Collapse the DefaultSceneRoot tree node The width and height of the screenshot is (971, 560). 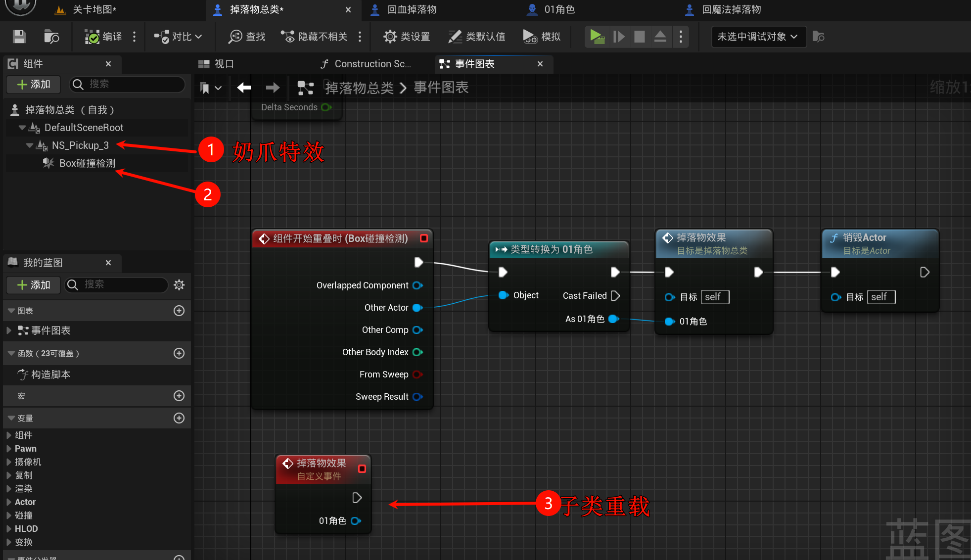point(22,128)
